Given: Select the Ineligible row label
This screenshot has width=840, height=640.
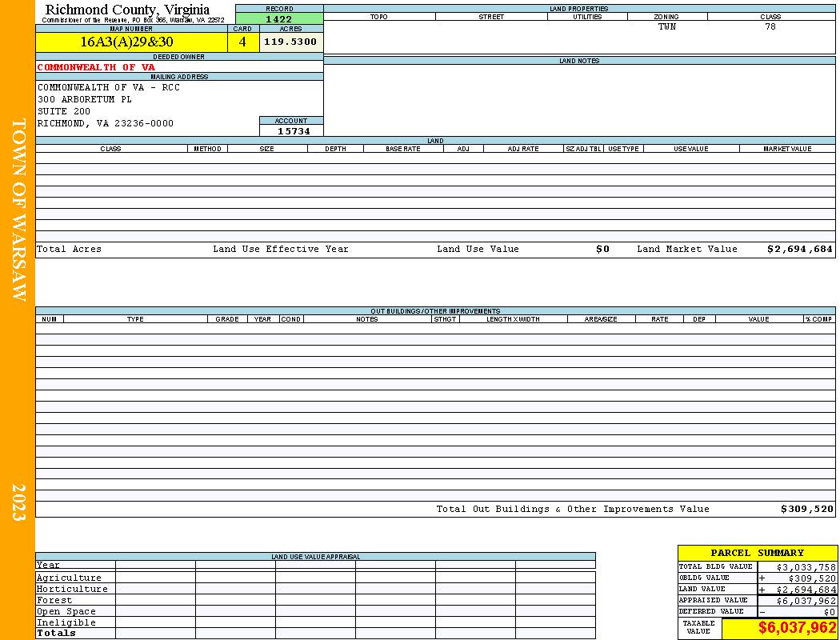Looking at the screenshot, I should pos(66,623).
